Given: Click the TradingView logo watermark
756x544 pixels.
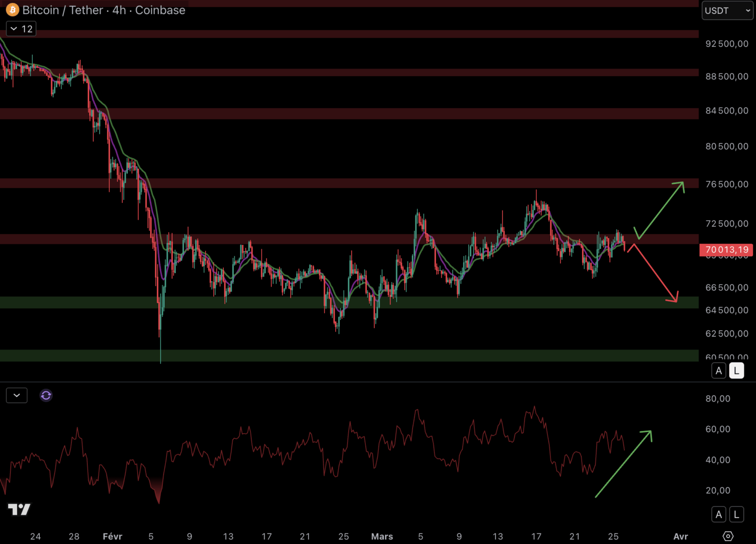Looking at the screenshot, I should [x=19, y=510].
